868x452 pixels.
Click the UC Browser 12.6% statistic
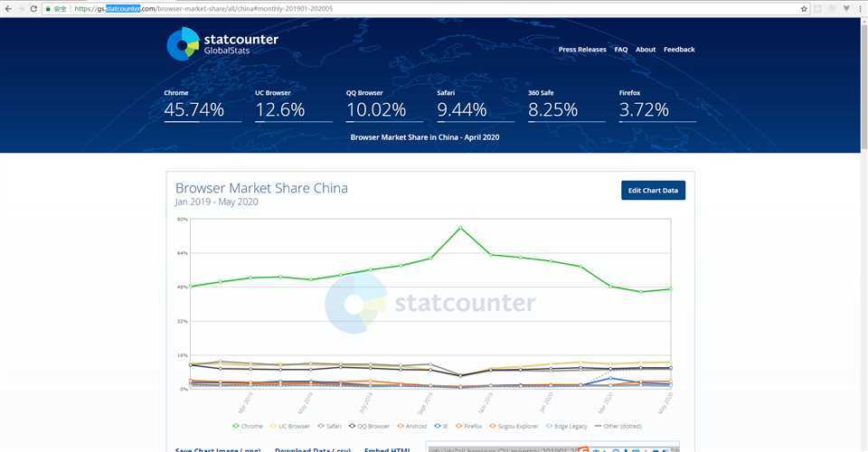point(293,105)
